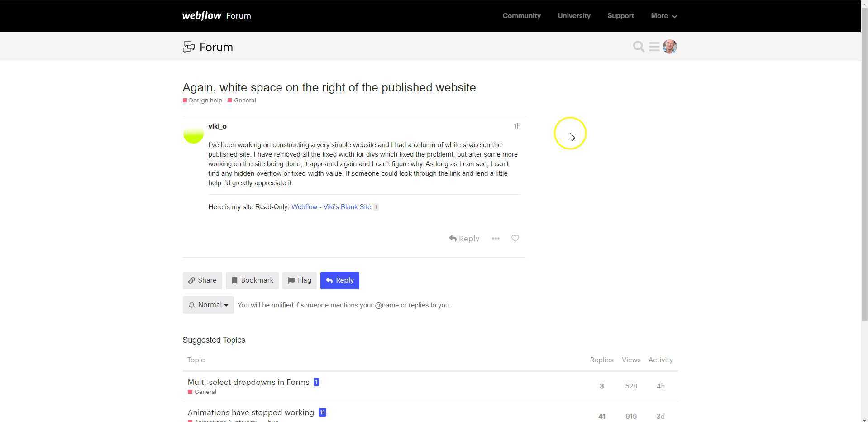Open the Community navigation item

521,16
